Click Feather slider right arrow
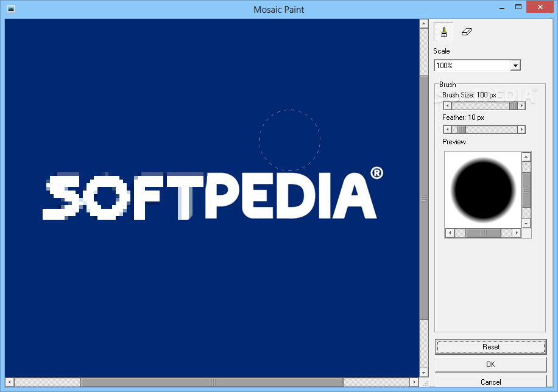The width and height of the screenshot is (558, 392). (521, 130)
